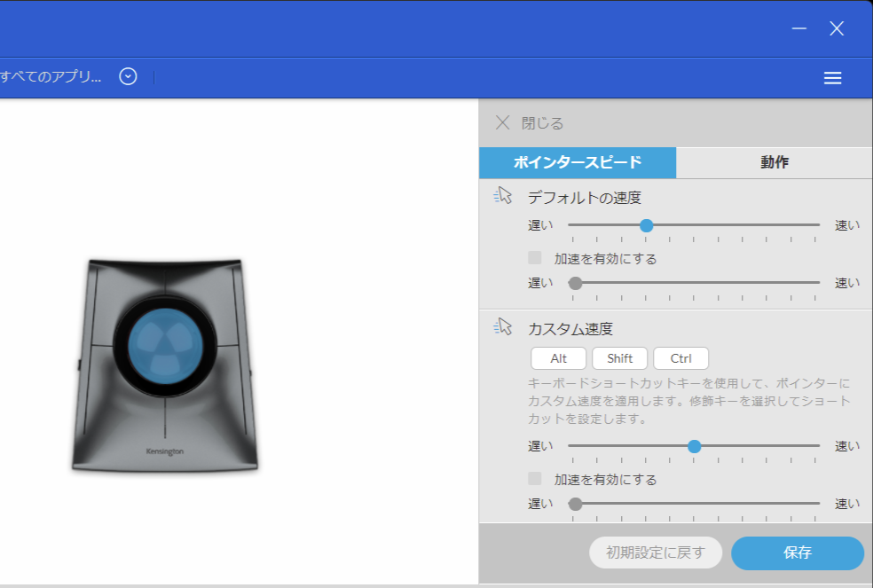Enable 加速を有効にする under カスタム速度
Screen dimensions: 873x588
pos(535,478)
